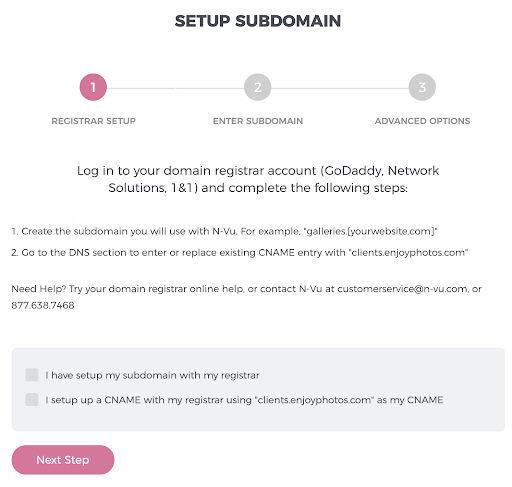The width and height of the screenshot is (512, 487).
Task: Tick the CNAME setup confirmation checkbox
Action: pyautogui.click(x=32, y=399)
